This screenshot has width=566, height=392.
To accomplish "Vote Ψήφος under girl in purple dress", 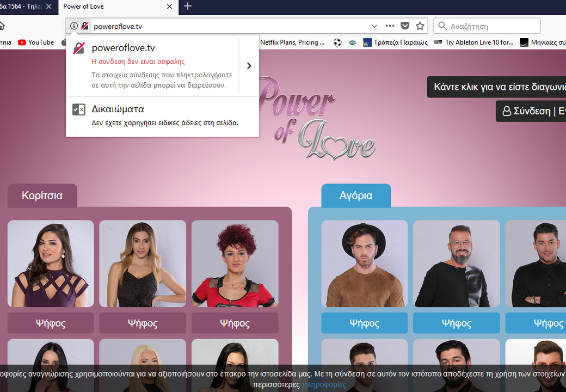I will [x=51, y=323].
